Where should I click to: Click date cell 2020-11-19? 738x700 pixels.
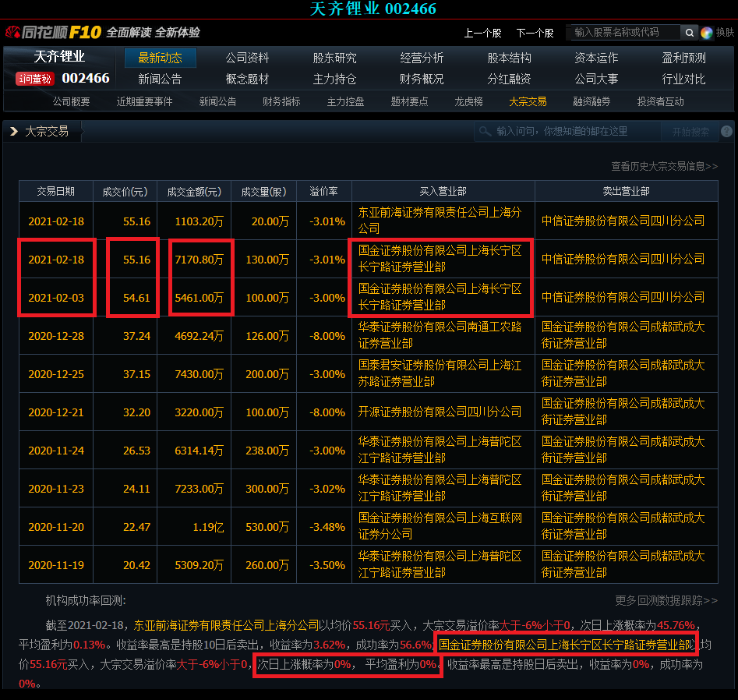click(x=56, y=565)
